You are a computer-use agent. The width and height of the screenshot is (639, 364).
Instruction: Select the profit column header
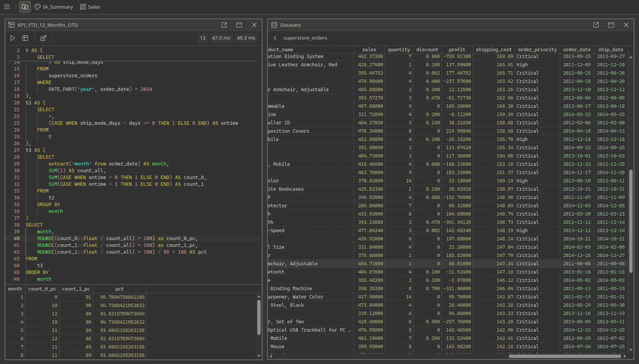click(457, 49)
